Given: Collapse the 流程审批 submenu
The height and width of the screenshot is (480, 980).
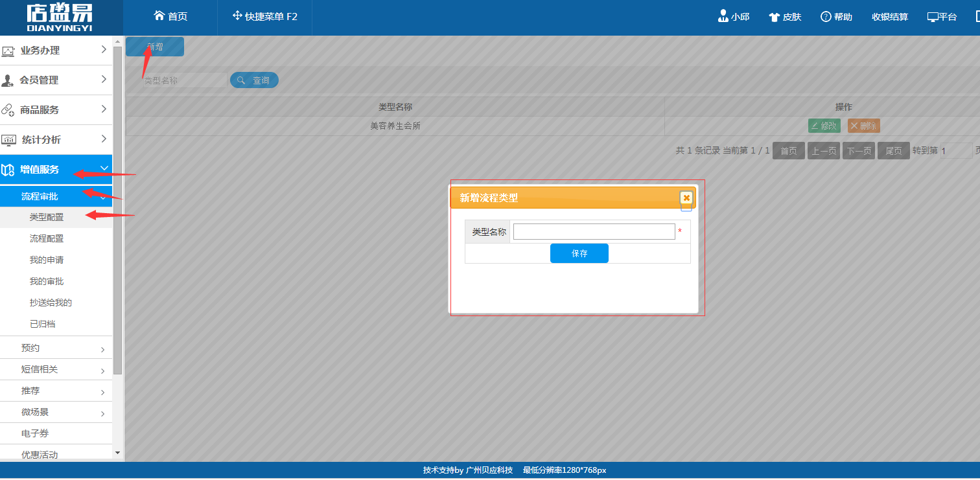Looking at the screenshot, I should click(56, 196).
